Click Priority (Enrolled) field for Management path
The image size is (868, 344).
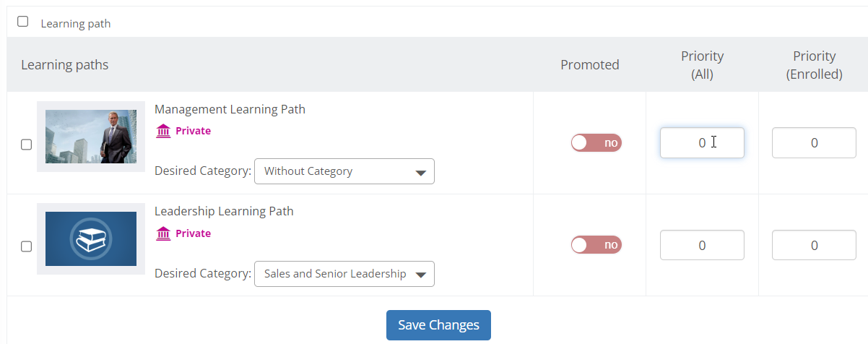(x=814, y=143)
